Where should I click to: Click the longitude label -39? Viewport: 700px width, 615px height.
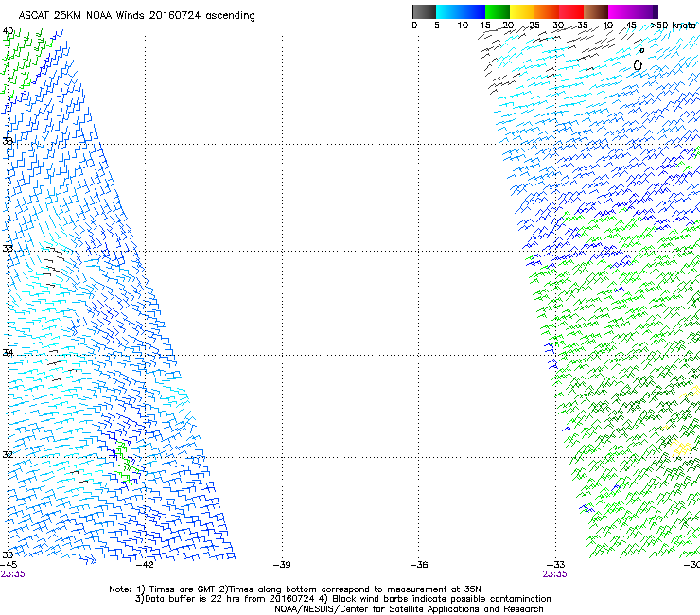click(x=282, y=565)
